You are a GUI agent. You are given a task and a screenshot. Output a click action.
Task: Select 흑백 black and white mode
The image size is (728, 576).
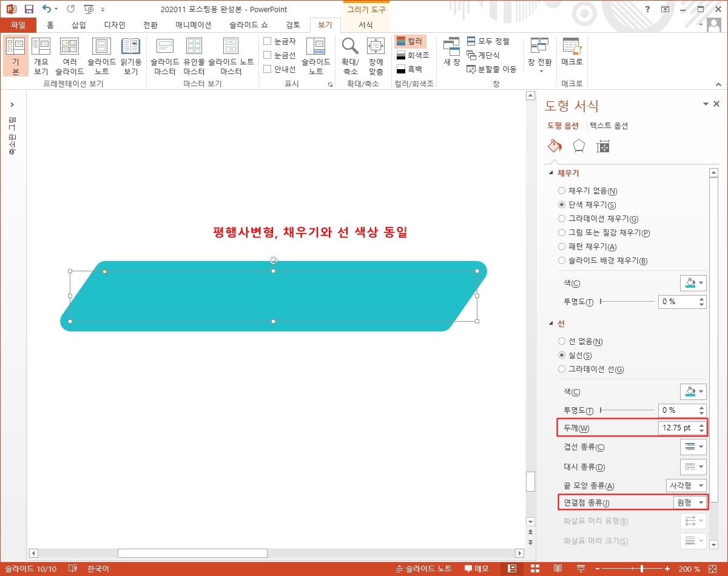coord(410,69)
